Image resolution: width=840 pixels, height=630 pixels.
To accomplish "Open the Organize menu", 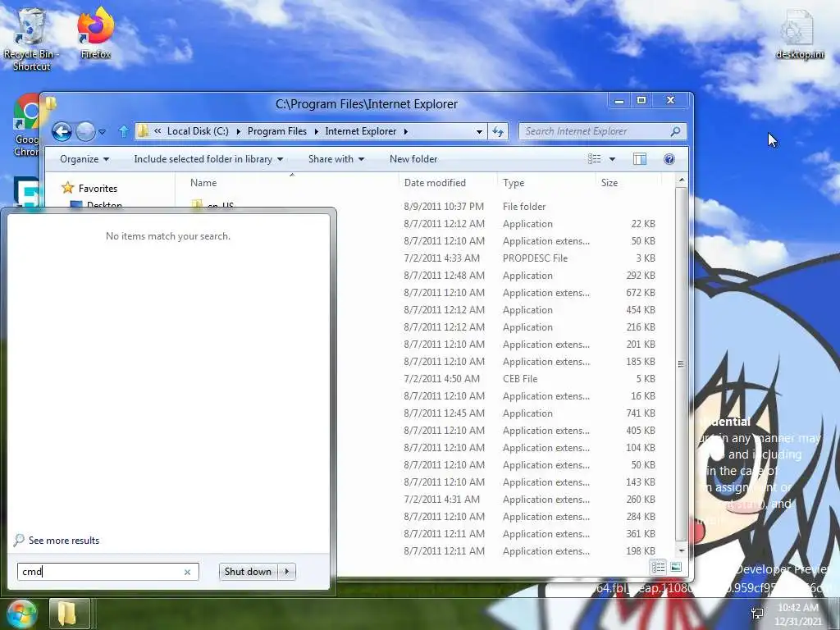I will 84,159.
